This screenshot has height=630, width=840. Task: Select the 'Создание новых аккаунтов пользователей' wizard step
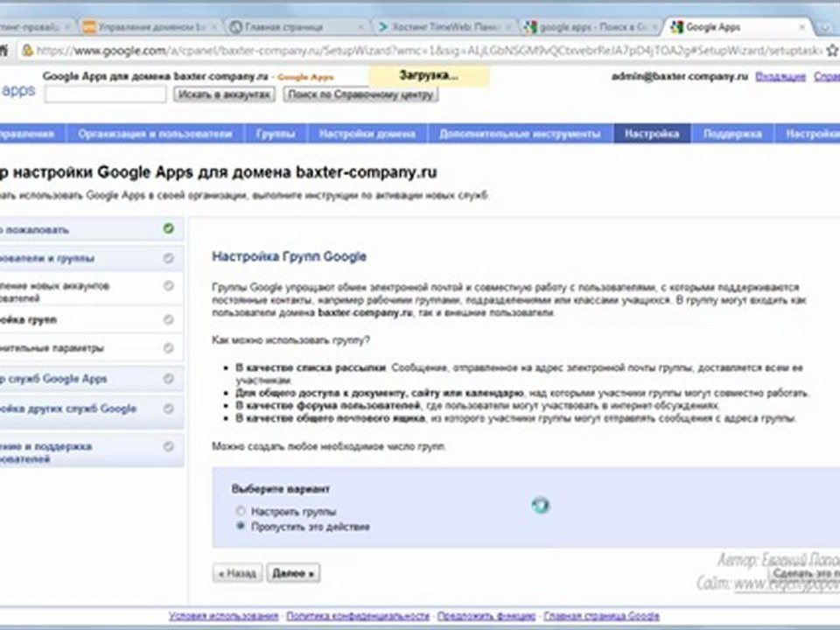pyautogui.click(x=91, y=291)
